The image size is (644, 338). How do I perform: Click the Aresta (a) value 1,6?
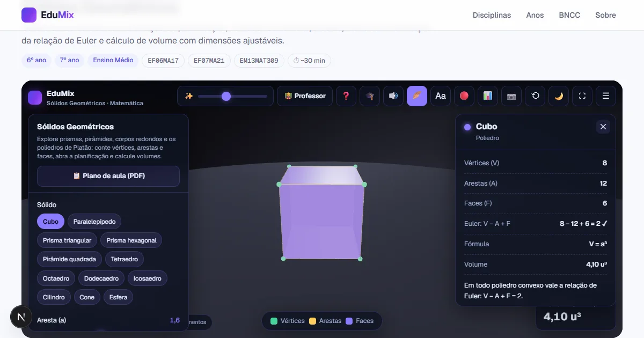pyautogui.click(x=175, y=320)
